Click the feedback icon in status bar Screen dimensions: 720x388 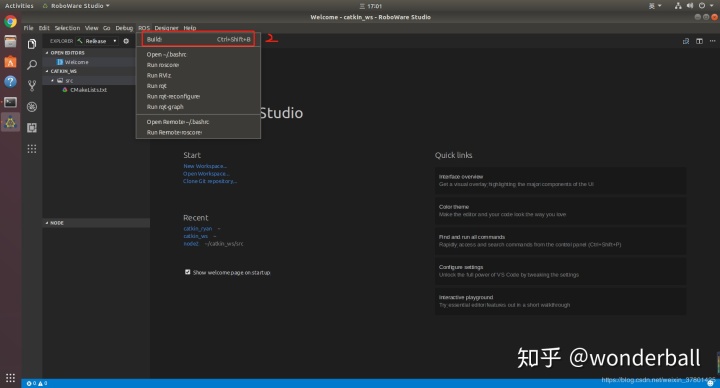coord(710,383)
